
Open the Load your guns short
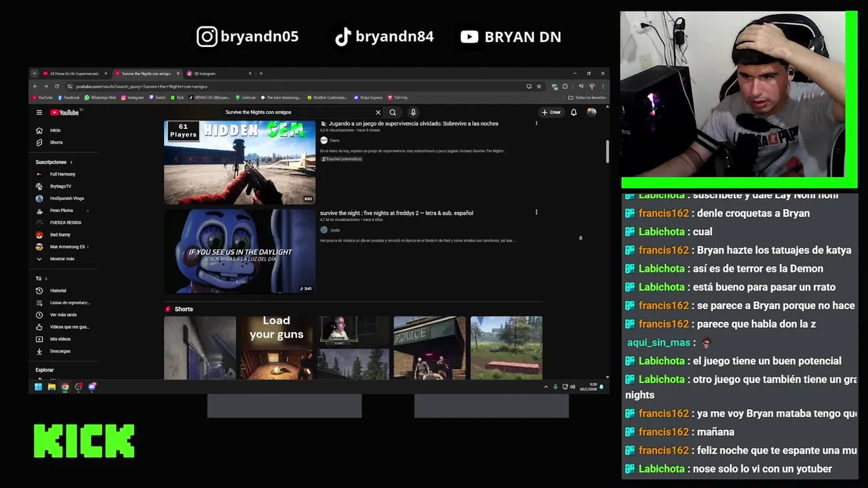pos(277,347)
